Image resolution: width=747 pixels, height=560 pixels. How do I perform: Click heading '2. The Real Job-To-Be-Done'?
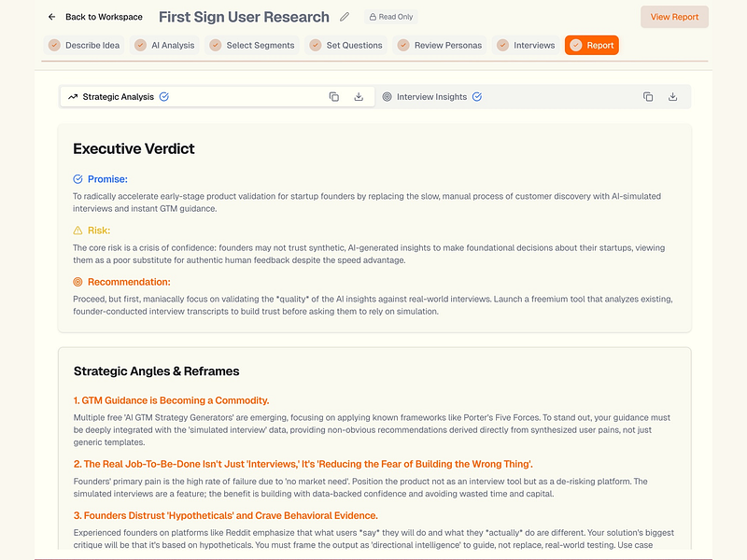[303, 464]
